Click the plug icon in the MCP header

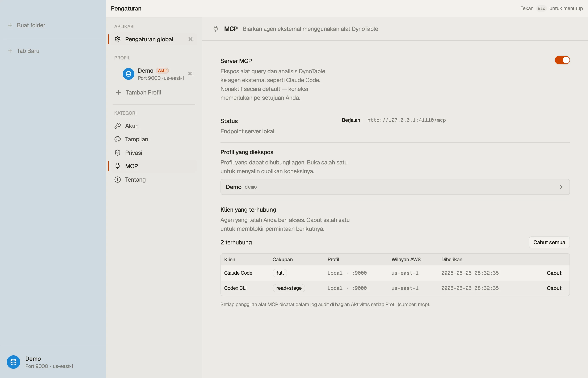point(215,29)
